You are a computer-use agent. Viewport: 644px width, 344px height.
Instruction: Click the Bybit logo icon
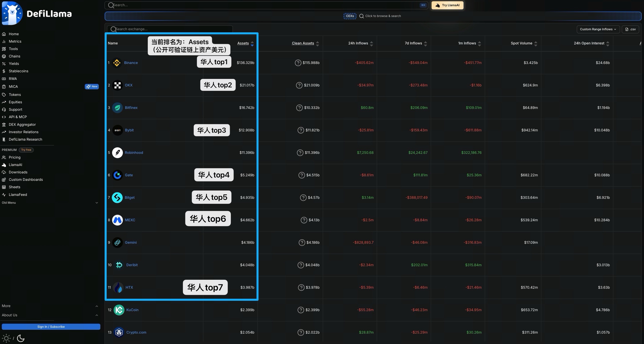(x=117, y=130)
